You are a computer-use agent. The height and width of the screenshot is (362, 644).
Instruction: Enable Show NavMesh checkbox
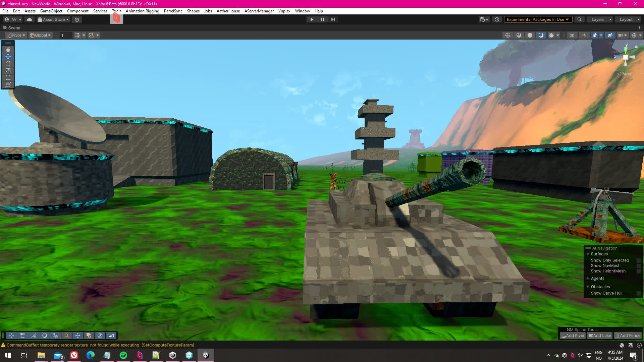coord(639,266)
